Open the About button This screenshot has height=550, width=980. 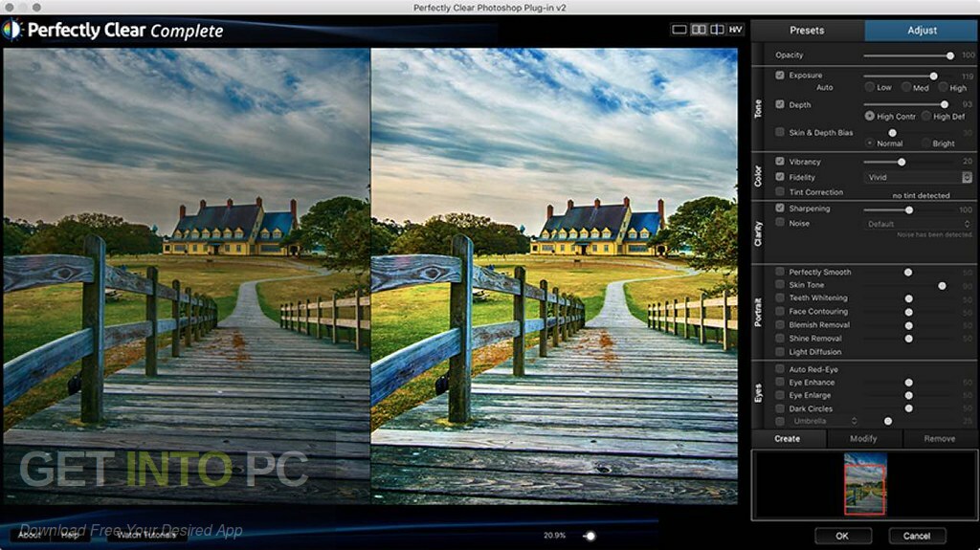[30, 535]
